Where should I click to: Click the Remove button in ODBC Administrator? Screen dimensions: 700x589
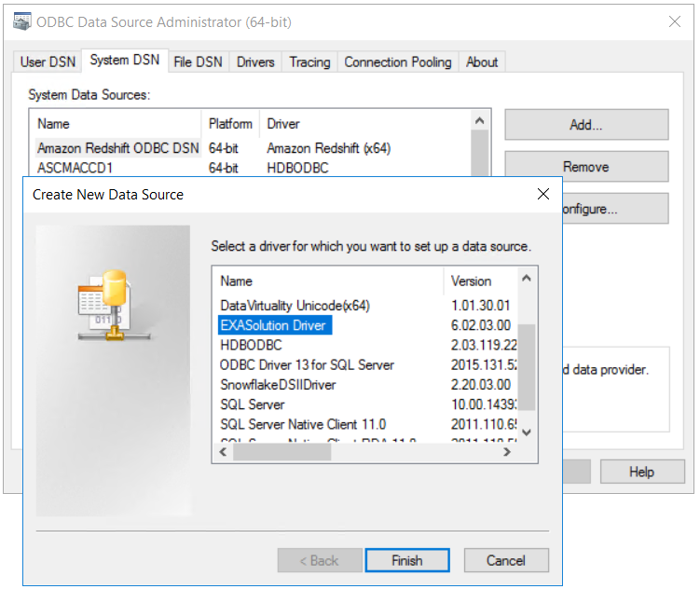586,167
